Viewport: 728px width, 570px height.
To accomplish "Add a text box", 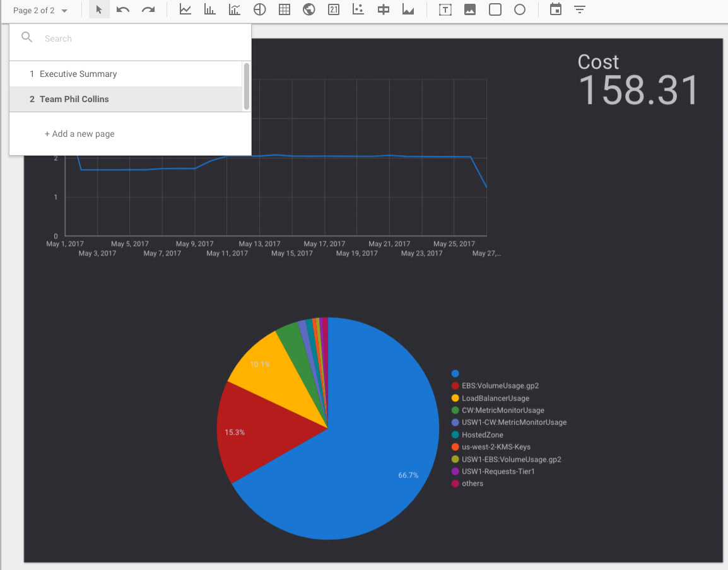I will (445, 10).
